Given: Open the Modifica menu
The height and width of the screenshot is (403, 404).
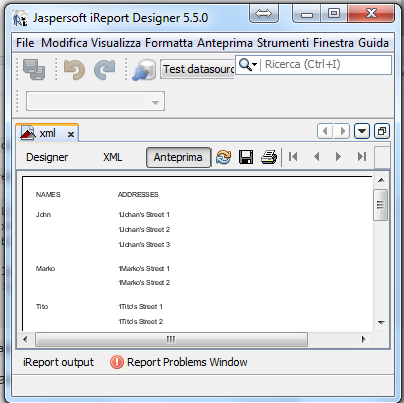Looking at the screenshot, I should (64, 43).
